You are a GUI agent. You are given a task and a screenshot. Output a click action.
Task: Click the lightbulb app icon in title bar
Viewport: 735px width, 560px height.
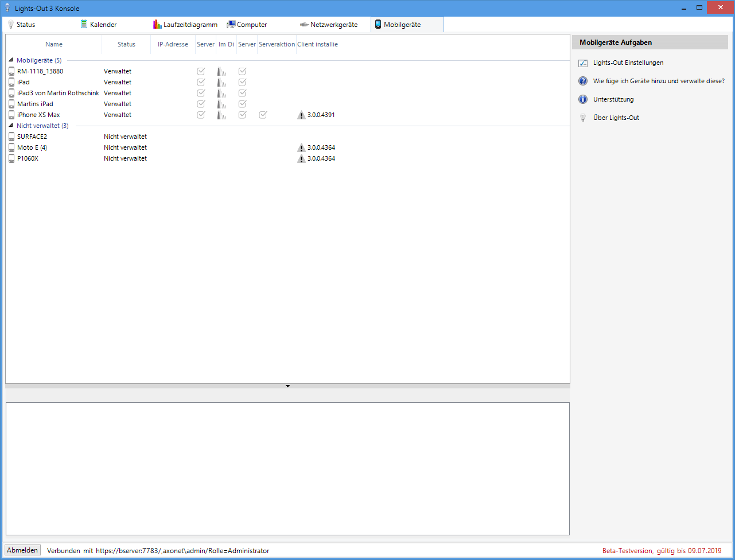(7, 8)
